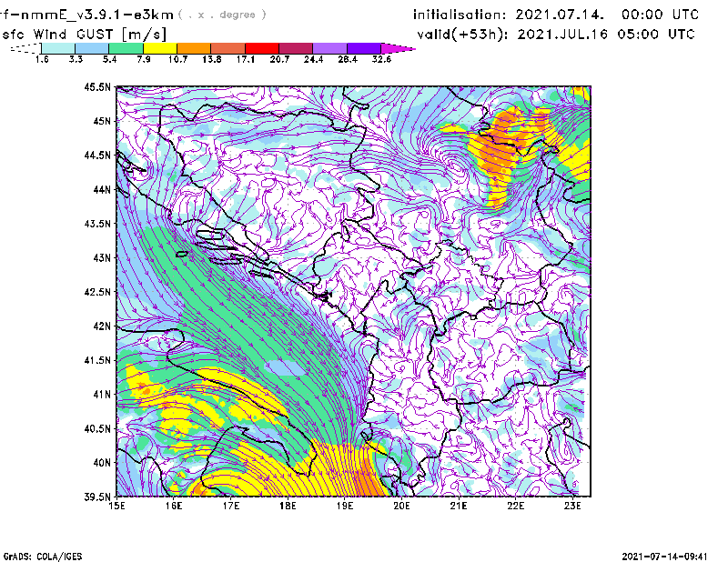Click the light blue 3.3–5.4 legend swatch

(x=92, y=48)
